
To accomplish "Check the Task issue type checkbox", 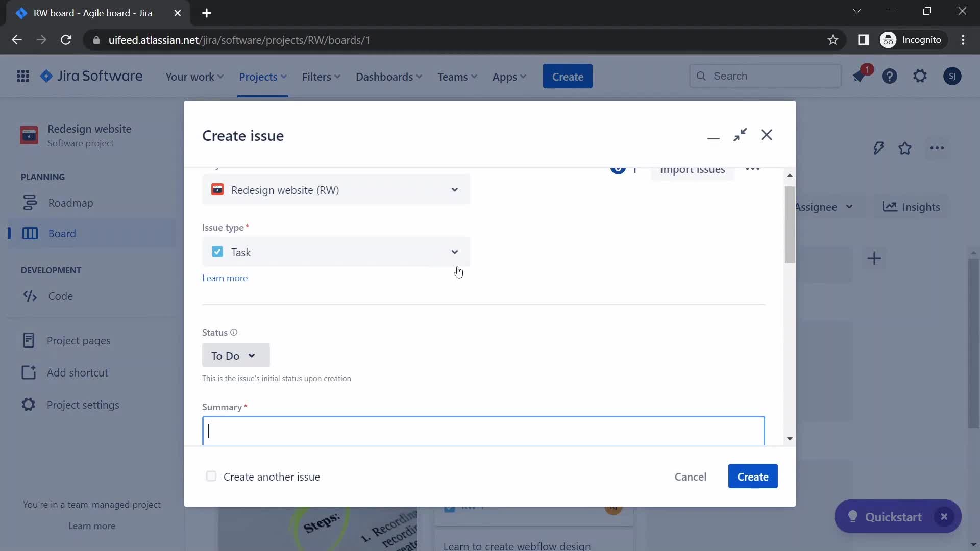I will pos(217,252).
